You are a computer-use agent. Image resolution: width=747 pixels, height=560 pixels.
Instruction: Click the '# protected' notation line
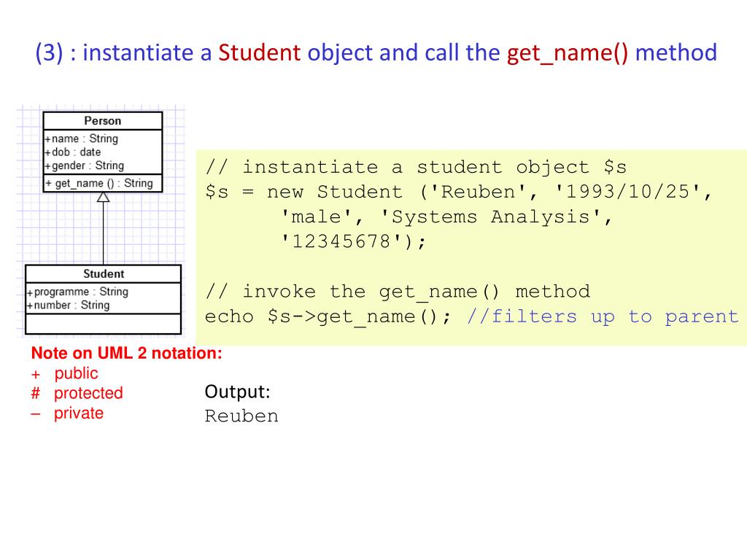[x=77, y=393]
